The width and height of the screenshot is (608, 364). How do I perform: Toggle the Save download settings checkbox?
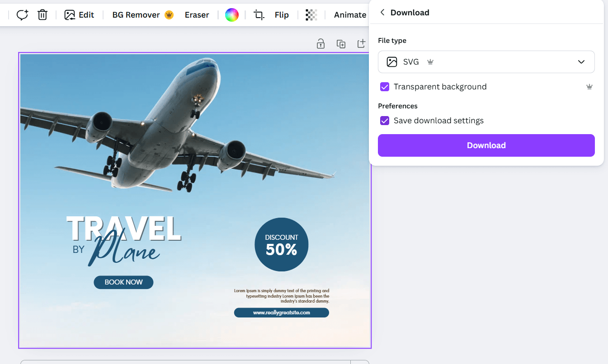385,121
